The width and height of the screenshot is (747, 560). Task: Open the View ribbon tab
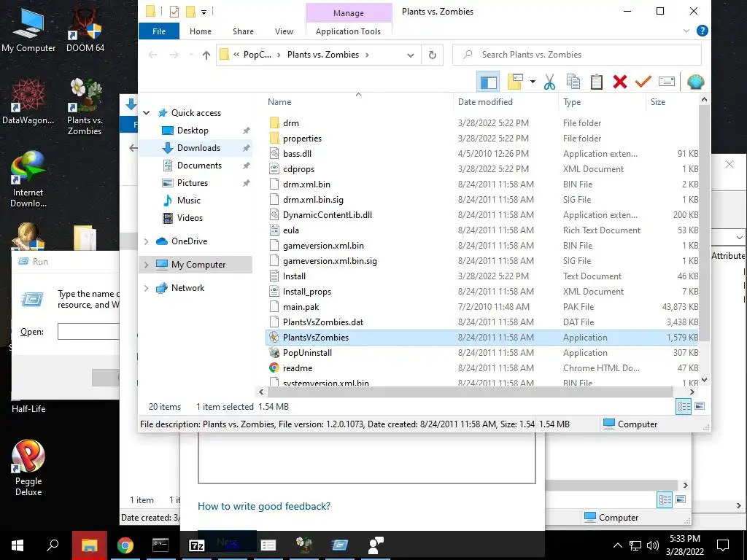pos(284,31)
